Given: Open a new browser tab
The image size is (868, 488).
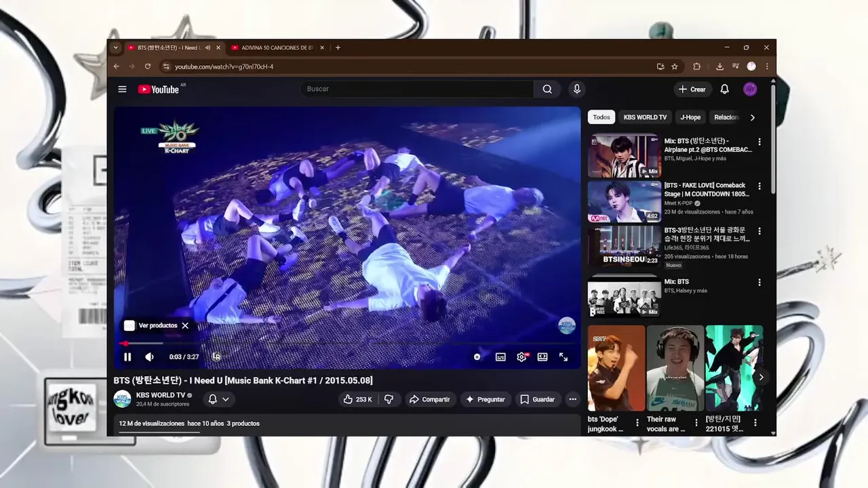Looking at the screenshot, I should 338,47.
